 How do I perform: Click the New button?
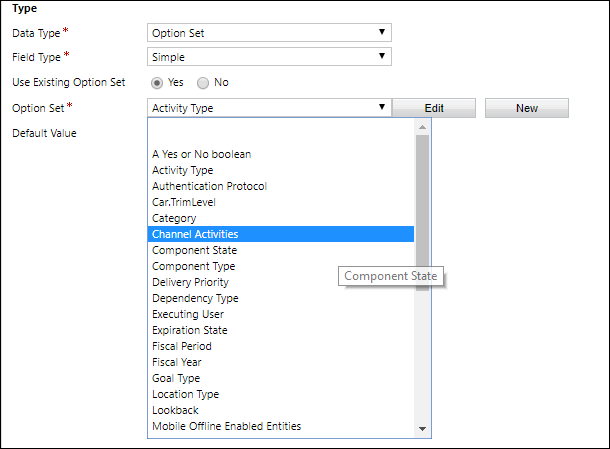527,108
